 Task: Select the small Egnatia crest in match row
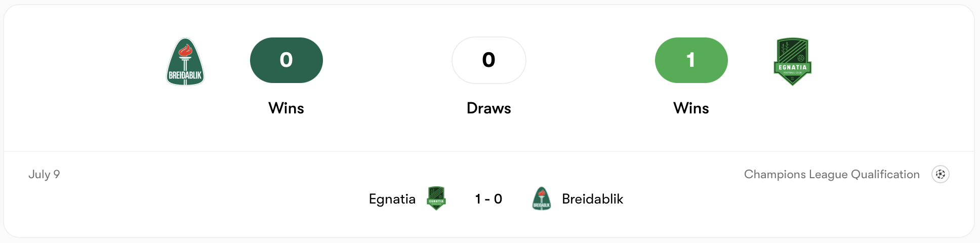point(436,198)
